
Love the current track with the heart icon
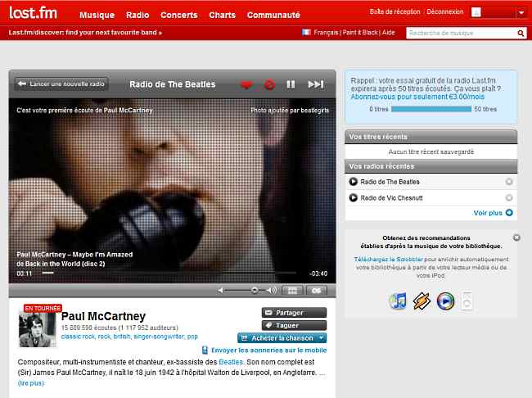tap(246, 84)
